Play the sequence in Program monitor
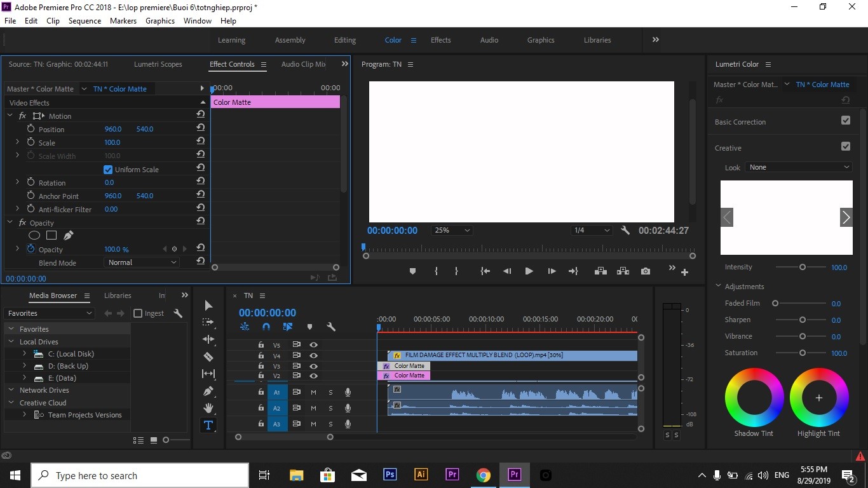 pyautogui.click(x=529, y=271)
